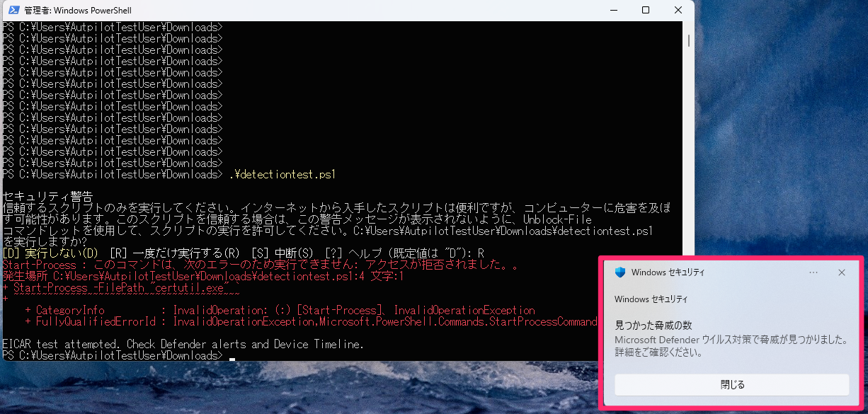Click the Microsoft Defender threat-found message text
Image resolution: width=868 pixels, height=414 pixels.
[731, 346]
